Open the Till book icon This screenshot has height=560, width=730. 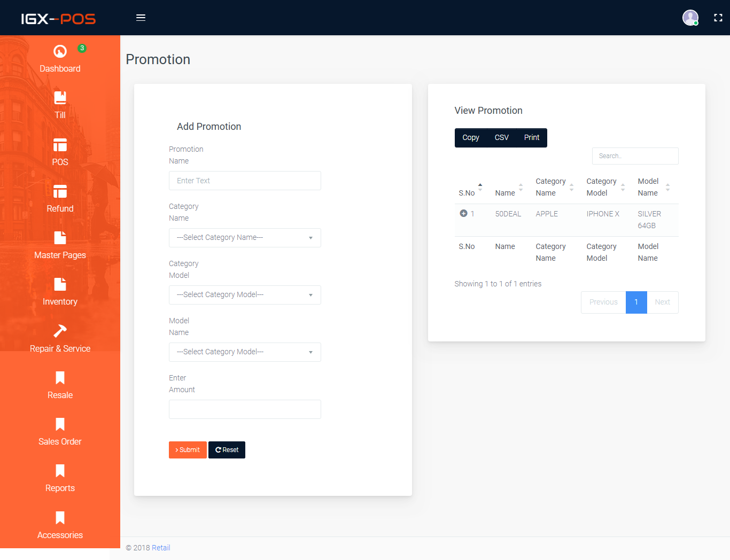(60, 98)
